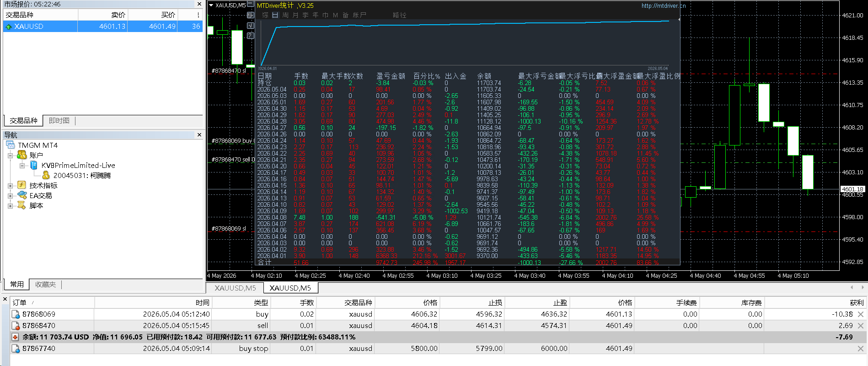
Task: Select the 月 monthly statistics period
Action: 295,15
